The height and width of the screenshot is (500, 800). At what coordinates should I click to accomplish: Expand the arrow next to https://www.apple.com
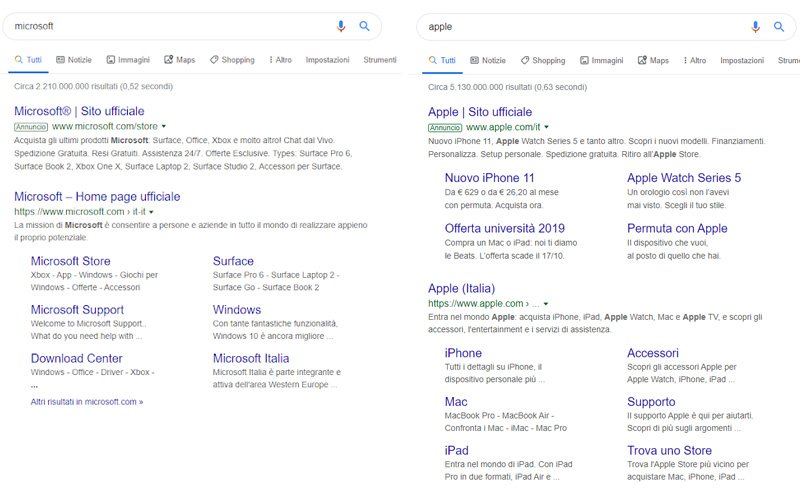(x=546, y=304)
